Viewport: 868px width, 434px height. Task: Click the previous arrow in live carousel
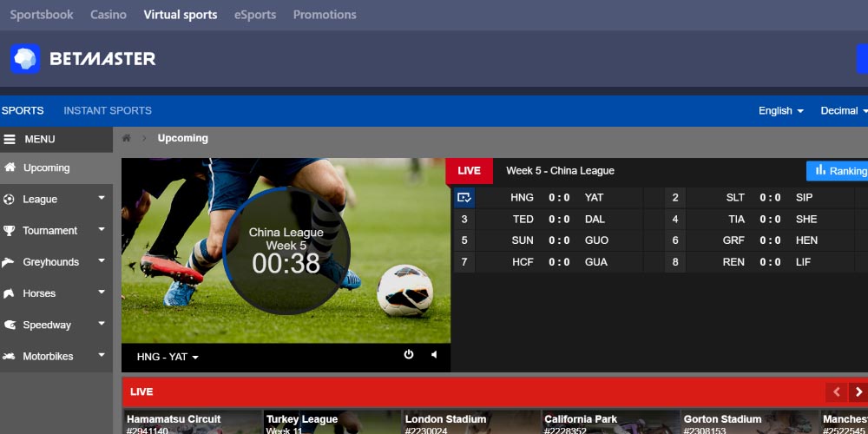coord(835,392)
